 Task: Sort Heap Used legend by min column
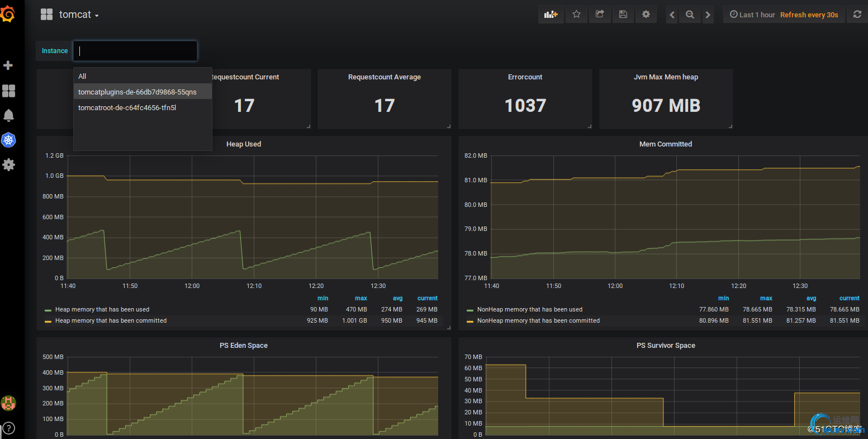pyautogui.click(x=322, y=299)
